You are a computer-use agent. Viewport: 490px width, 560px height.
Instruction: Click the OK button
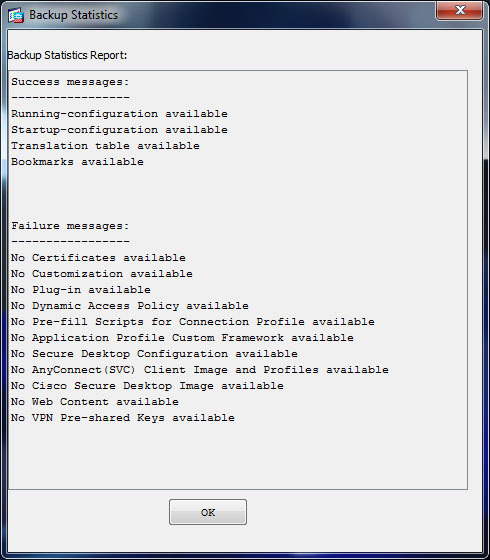[208, 512]
